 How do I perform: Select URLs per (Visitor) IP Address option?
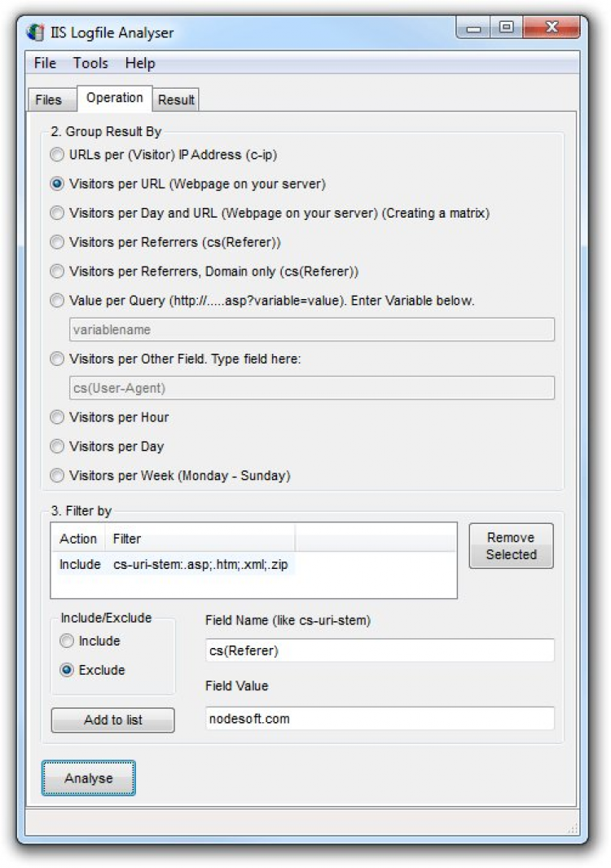(57, 154)
